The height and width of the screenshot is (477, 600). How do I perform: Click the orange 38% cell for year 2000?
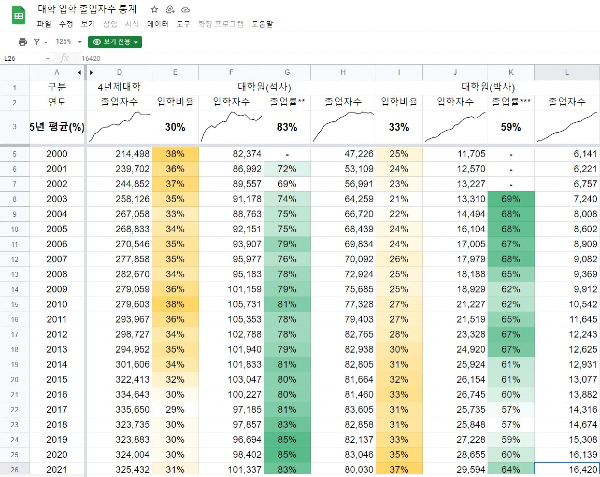click(175, 153)
